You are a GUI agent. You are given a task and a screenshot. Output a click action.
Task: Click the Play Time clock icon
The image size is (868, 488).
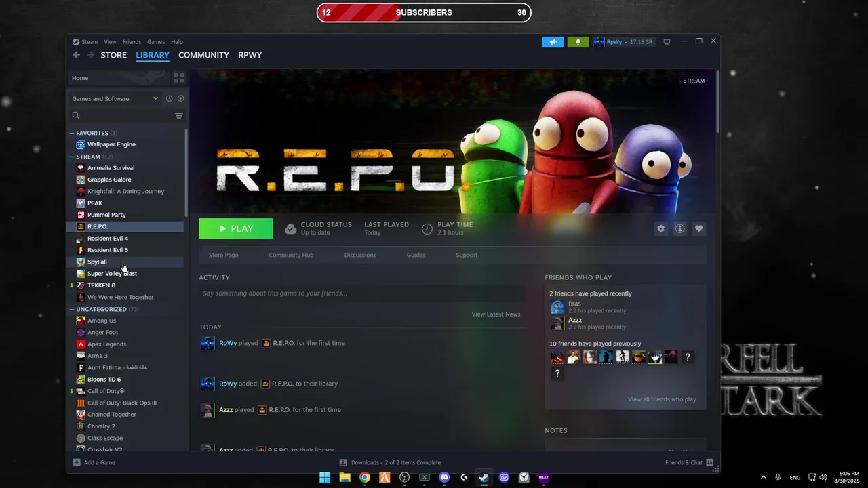tap(427, 229)
